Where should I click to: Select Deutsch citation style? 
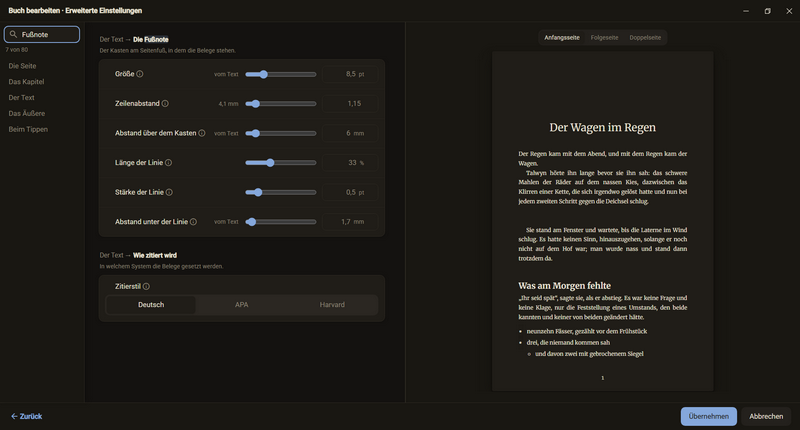[x=151, y=305]
